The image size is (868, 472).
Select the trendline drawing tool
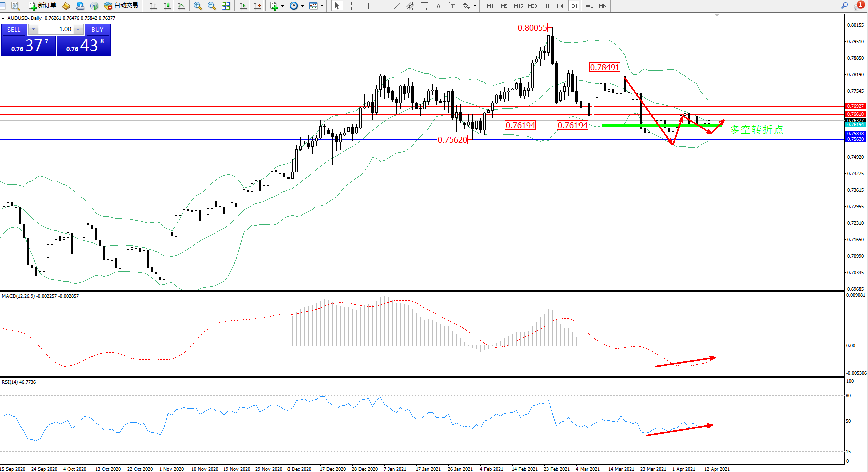[x=397, y=6]
